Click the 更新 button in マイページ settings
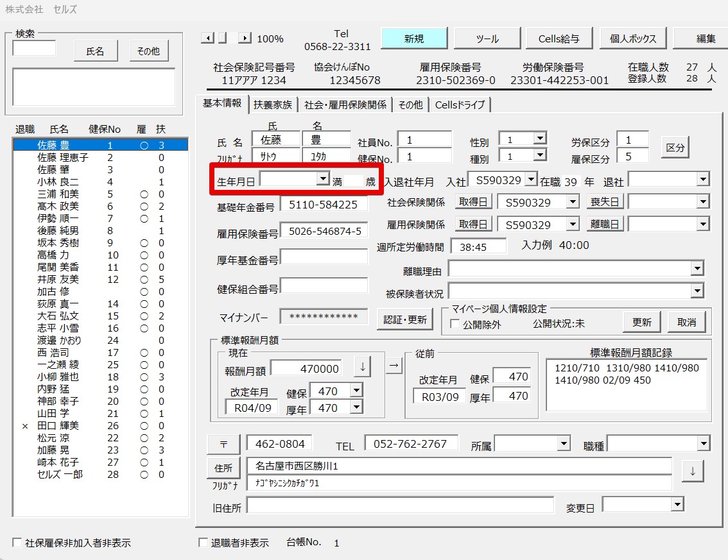 point(641,322)
